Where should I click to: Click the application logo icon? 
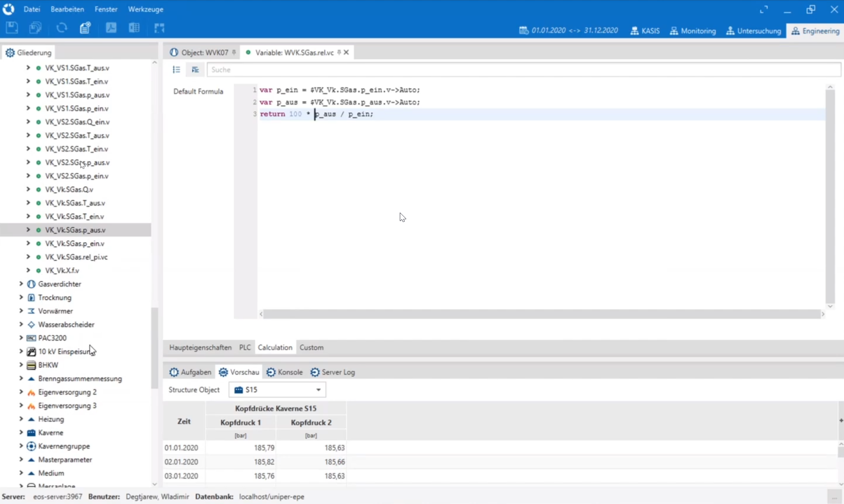point(8,9)
